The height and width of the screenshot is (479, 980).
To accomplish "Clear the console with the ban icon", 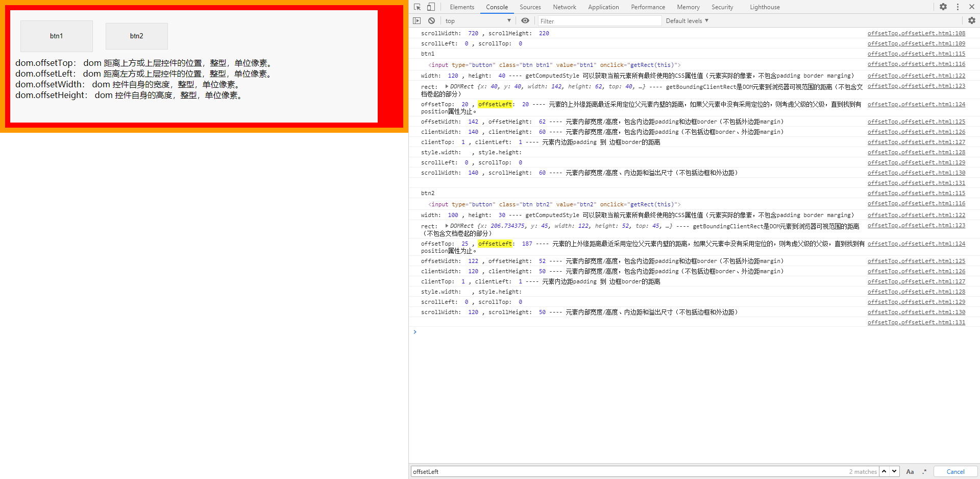I will click(431, 20).
